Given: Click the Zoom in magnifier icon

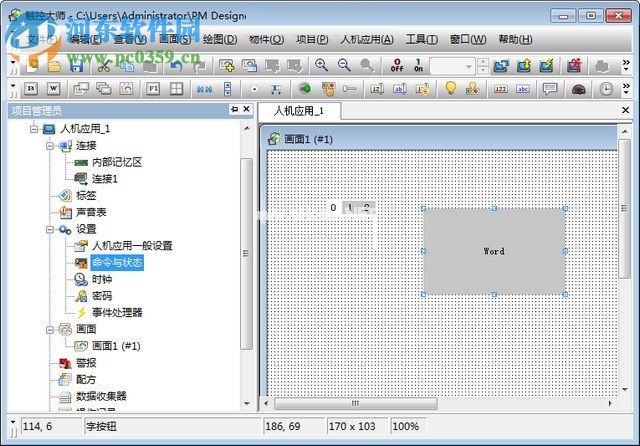Looking at the screenshot, I should coord(321,65).
